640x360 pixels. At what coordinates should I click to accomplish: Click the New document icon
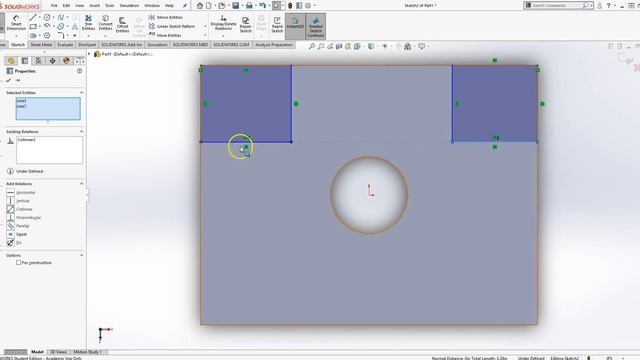209,6
